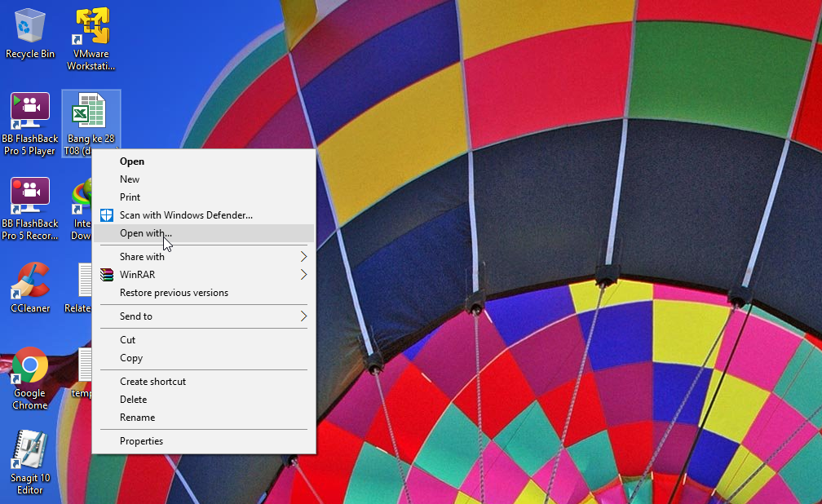Choose Open from the context menu
Screen dimensions: 822x504
pos(205,161)
